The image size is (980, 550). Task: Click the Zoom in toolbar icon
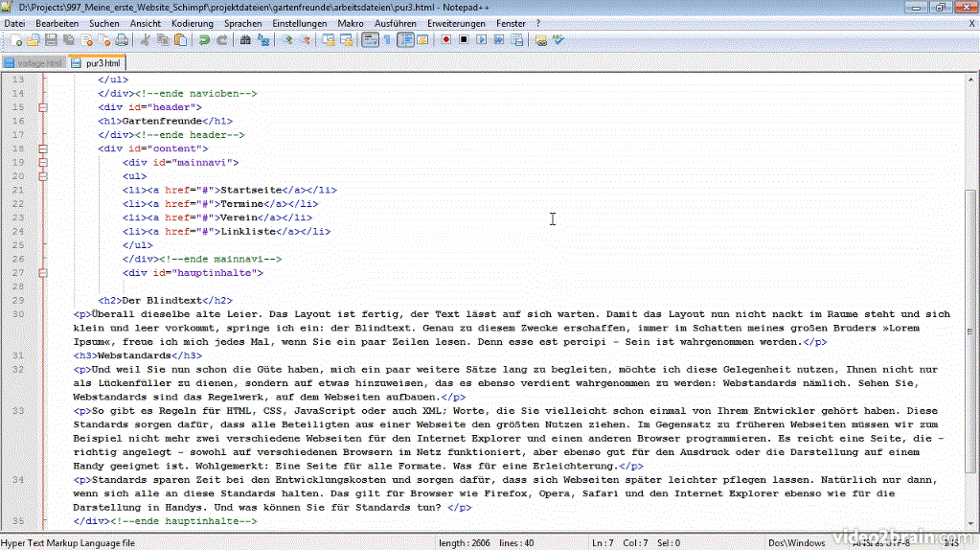click(x=288, y=40)
